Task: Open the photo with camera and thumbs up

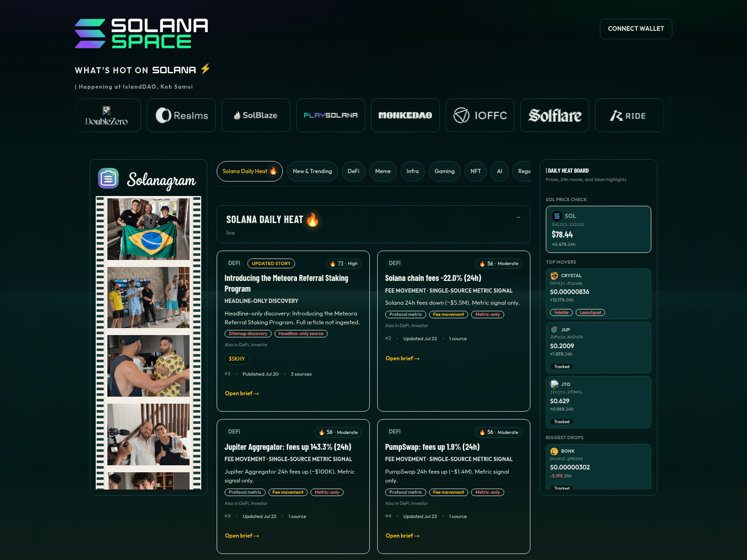Action: click(148, 434)
